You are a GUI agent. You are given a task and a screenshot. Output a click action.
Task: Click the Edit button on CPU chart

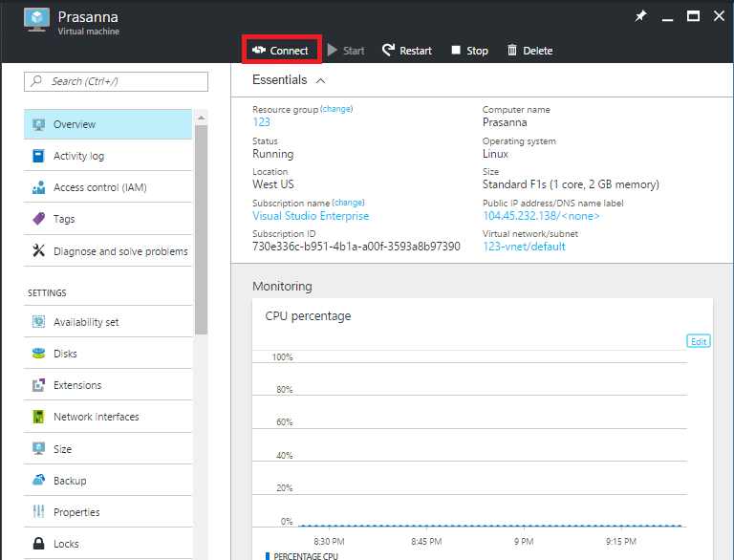pos(699,341)
